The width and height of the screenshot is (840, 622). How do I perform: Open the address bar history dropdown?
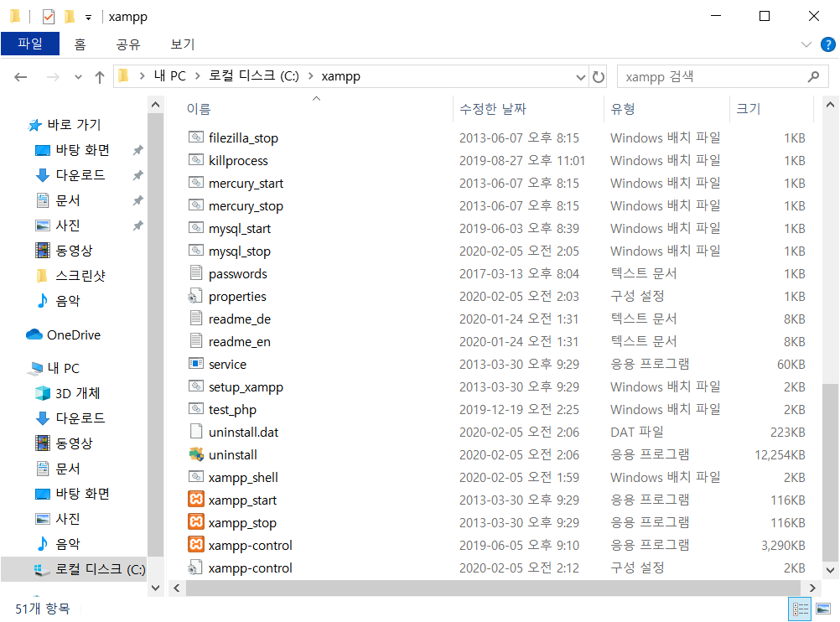pyautogui.click(x=580, y=77)
